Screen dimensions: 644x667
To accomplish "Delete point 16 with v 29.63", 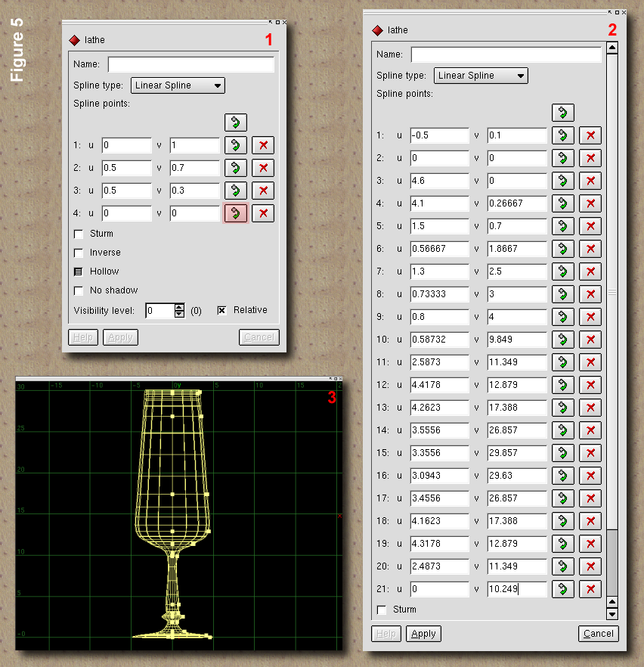I will pos(590,476).
